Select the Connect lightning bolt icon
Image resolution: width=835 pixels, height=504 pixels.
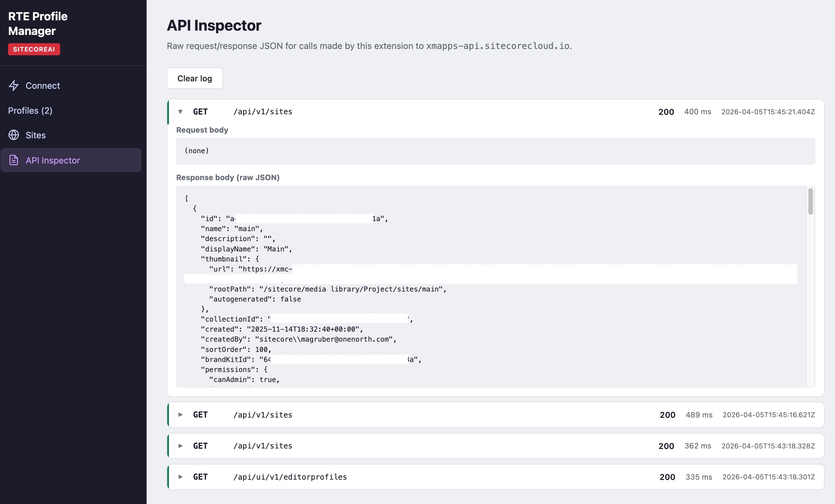pyautogui.click(x=13, y=86)
